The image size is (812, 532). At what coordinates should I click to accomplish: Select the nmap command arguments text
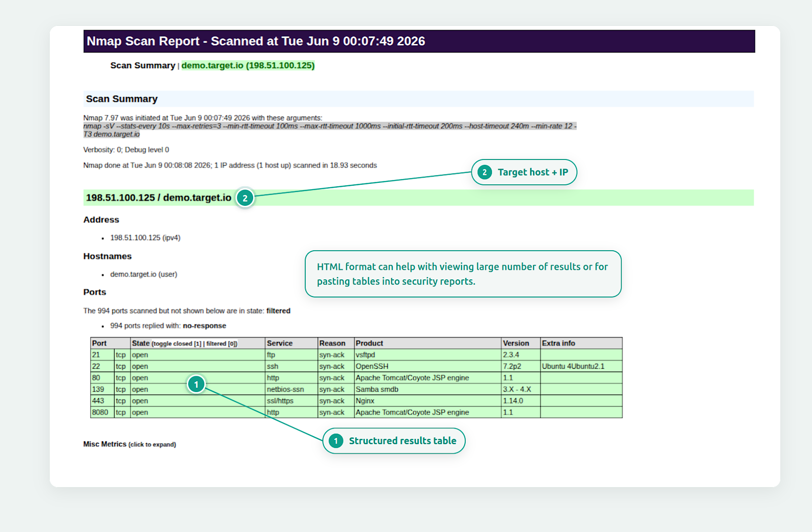point(330,130)
